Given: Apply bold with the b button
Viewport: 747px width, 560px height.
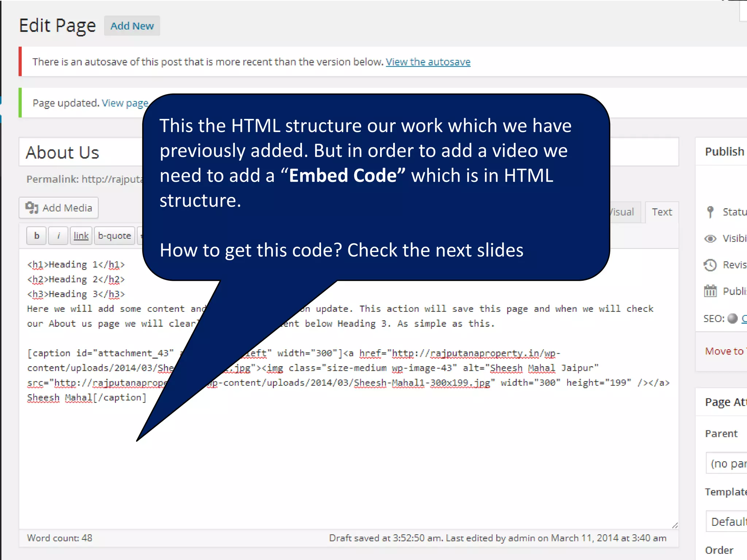Looking at the screenshot, I should (36, 236).
